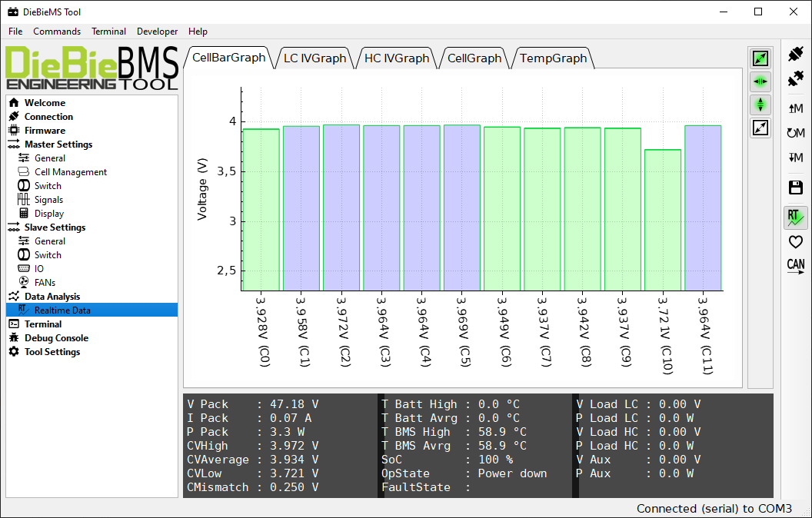
Task: Switch to the TempGraph tab
Action: pyautogui.click(x=553, y=58)
